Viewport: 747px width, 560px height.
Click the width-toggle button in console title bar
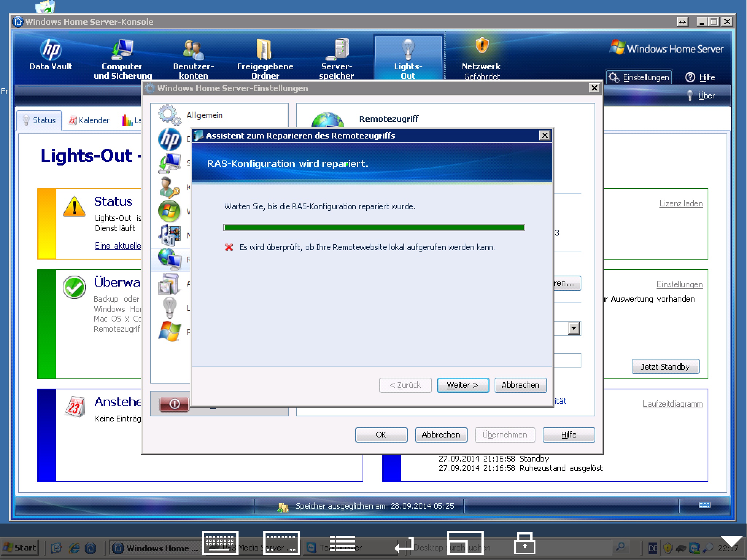click(x=682, y=22)
